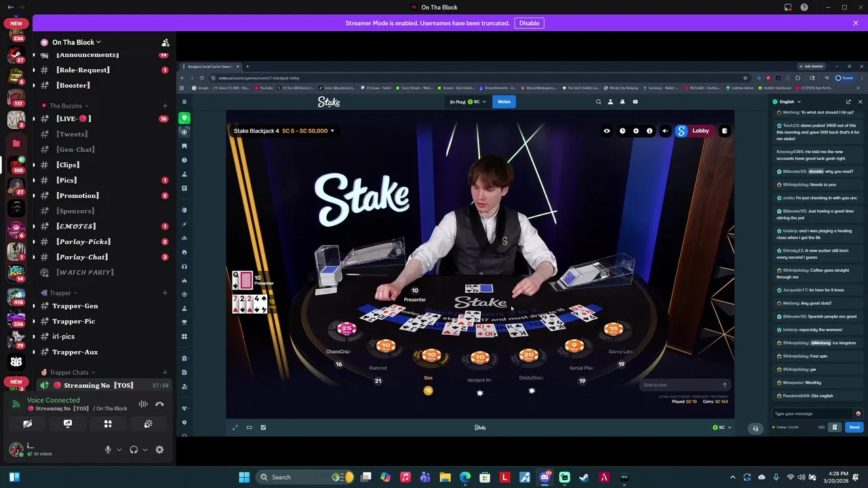Open the chat rules icon beside Send
The height and width of the screenshot is (488, 868).
tap(835, 427)
